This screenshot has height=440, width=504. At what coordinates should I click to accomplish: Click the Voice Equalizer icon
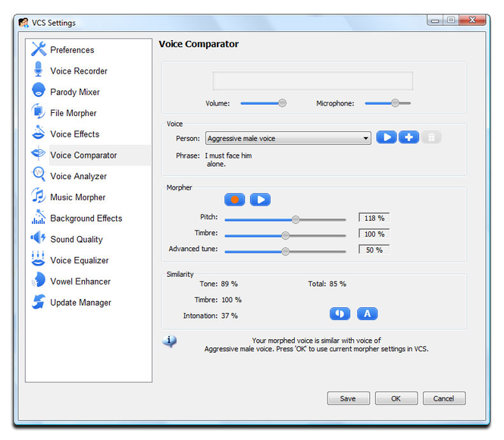coord(38,259)
